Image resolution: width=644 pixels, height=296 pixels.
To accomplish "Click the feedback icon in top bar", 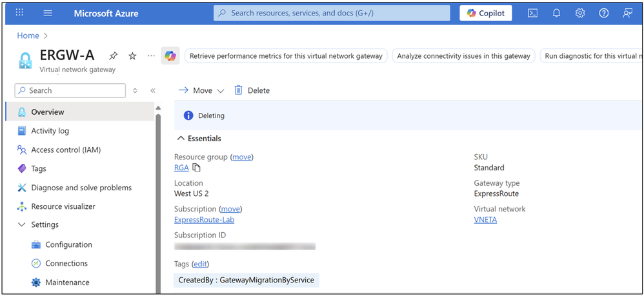I will pyautogui.click(x=627, y=13).
